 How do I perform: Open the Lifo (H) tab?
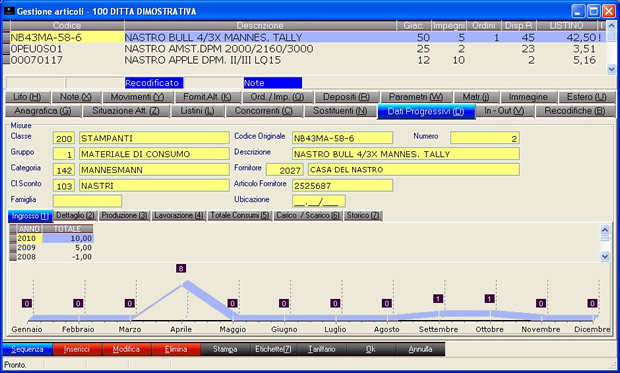[x=27, y=97]
